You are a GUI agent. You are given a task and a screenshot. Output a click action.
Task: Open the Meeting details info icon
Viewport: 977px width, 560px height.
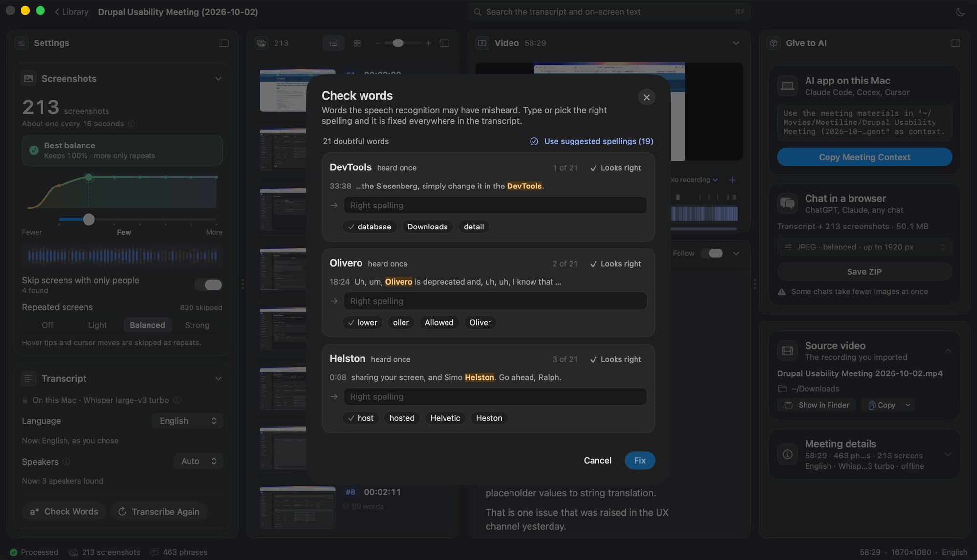point(787,454)
